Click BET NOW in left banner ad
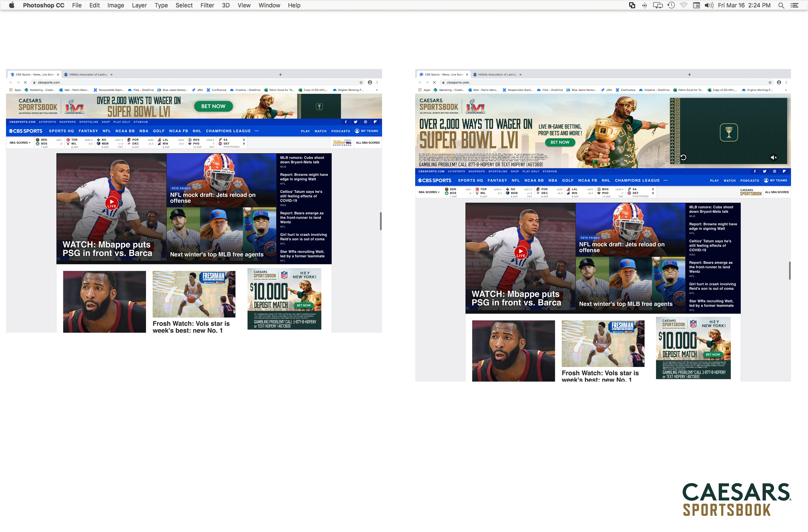 tap(213, 106)
